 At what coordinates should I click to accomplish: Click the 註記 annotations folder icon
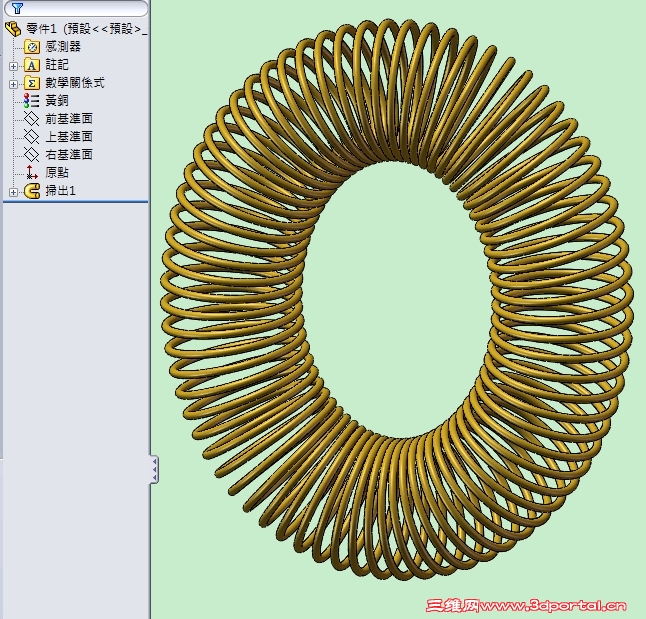point(32,65)
